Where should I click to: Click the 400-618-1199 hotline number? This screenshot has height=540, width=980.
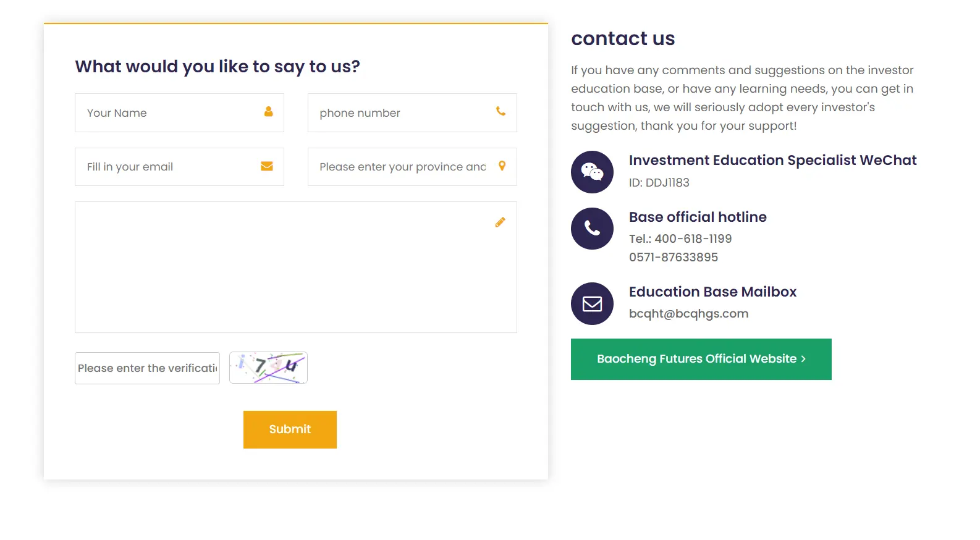693,239
